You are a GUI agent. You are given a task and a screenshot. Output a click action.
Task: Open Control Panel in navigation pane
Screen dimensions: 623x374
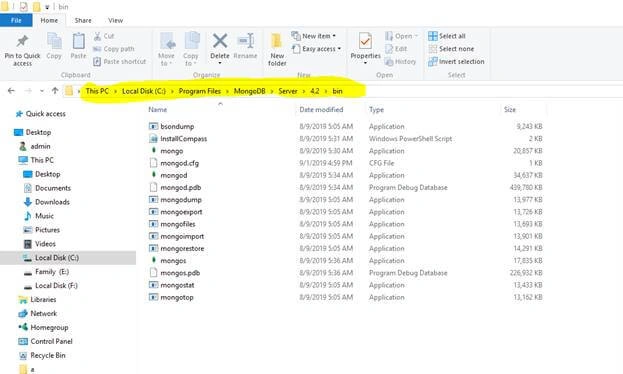click(x=46, y=341)
